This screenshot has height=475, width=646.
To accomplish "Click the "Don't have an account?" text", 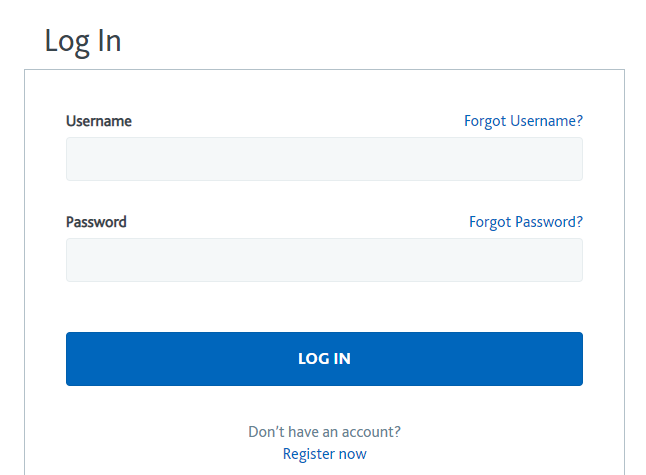I will click(x=324, y=432).
